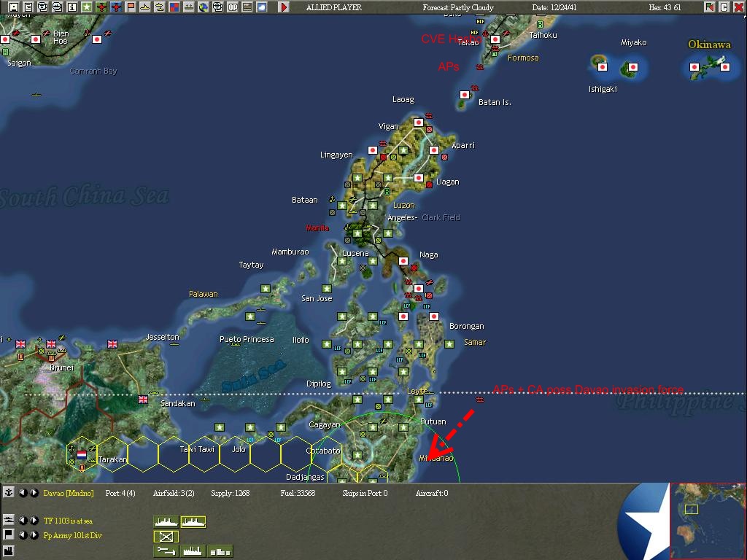Click the red and blue squares toolbar icon
747x560 pixels.
[x=174, y=7]
